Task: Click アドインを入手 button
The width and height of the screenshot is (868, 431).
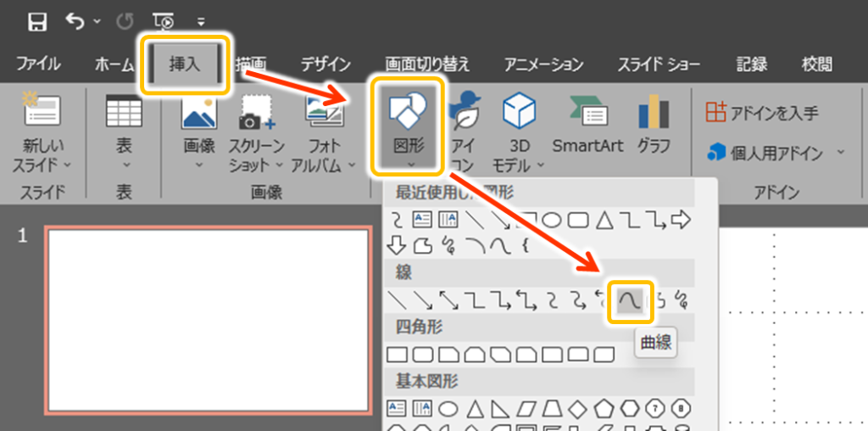Action: pyautogui.click(x=761, y=112)
